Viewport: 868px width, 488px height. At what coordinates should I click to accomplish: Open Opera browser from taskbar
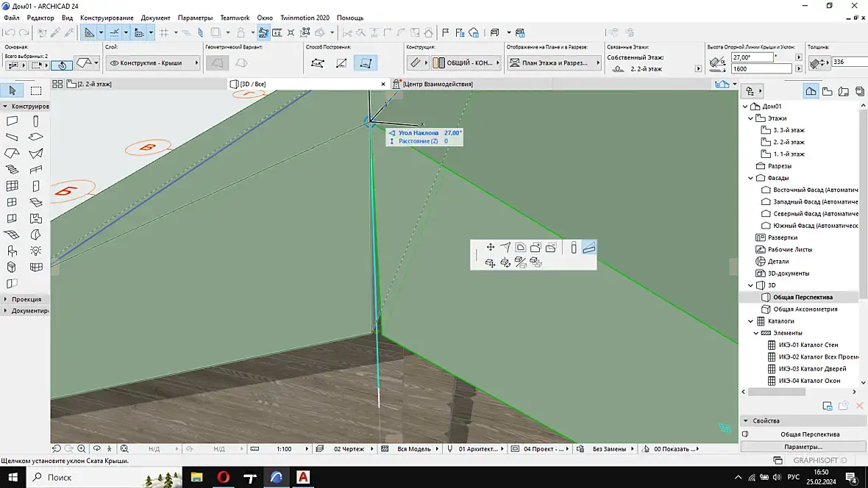pos(223,477)
